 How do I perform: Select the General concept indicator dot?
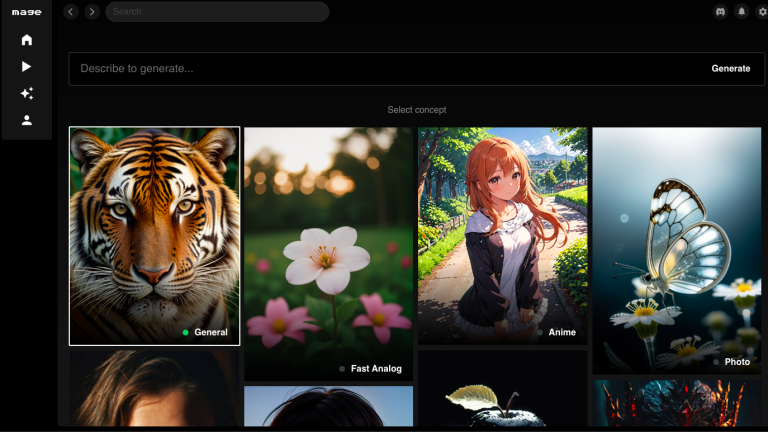186,332
